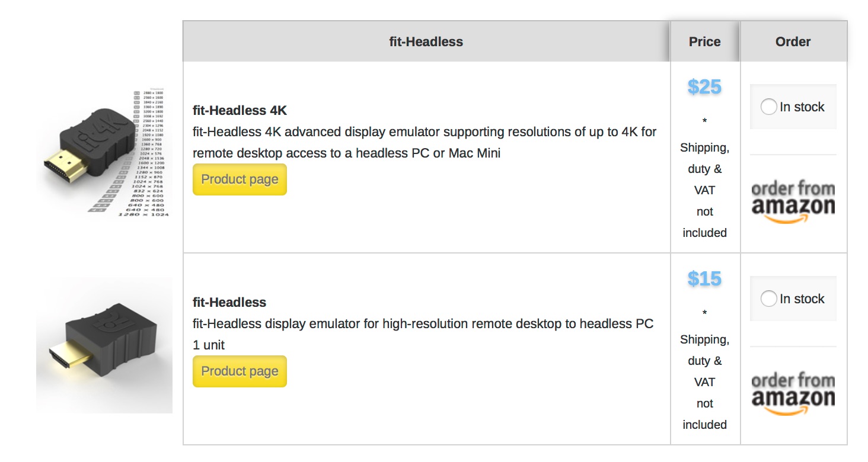The height and width of the screenshot is (462, 868).
Task: Click the Price column header
Action: (x=704, y=42)
